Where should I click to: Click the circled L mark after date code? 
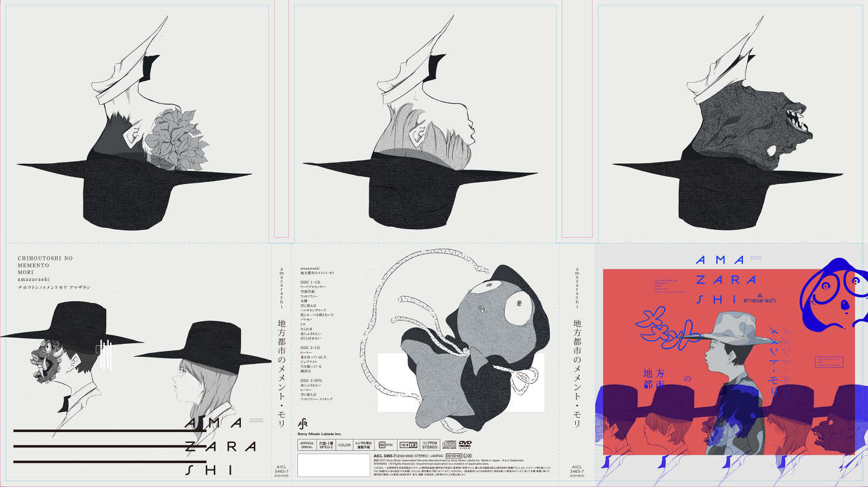click(x=465, y=456)
